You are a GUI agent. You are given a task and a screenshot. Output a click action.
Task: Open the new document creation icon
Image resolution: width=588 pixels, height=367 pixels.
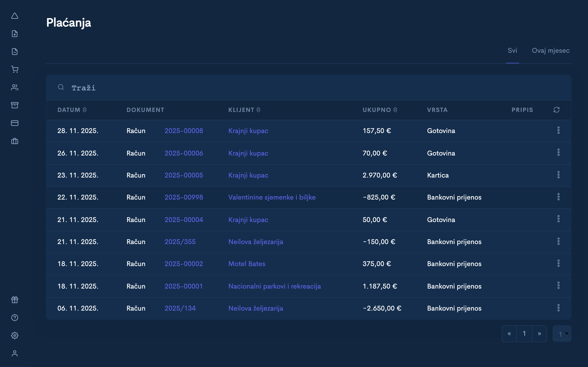pos(14,33)
